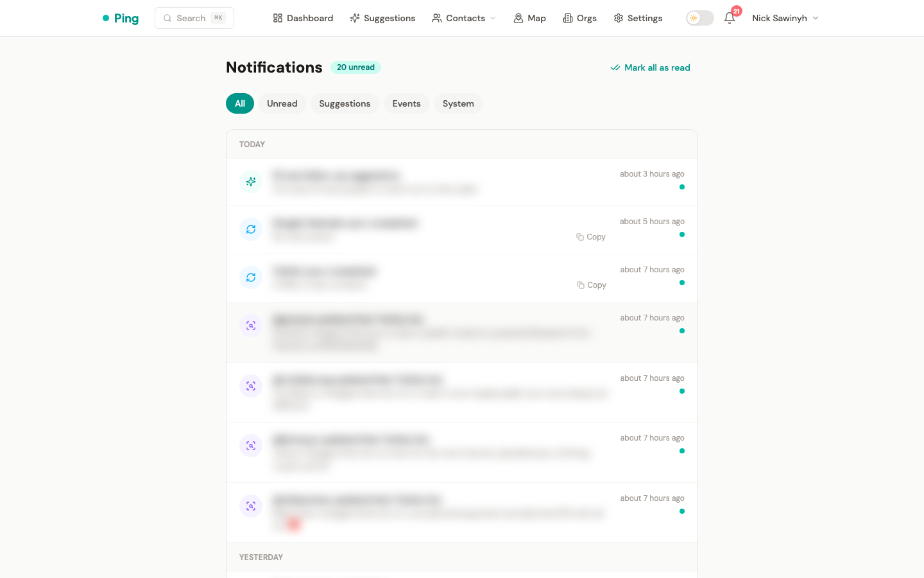Screen dimensions: 924x578
Task: Click Copy on the 7 hours ago notification
Action: pos(592,285)
